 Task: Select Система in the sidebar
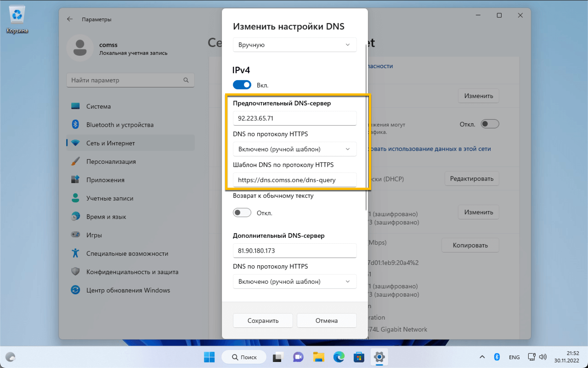pos(130,106)
